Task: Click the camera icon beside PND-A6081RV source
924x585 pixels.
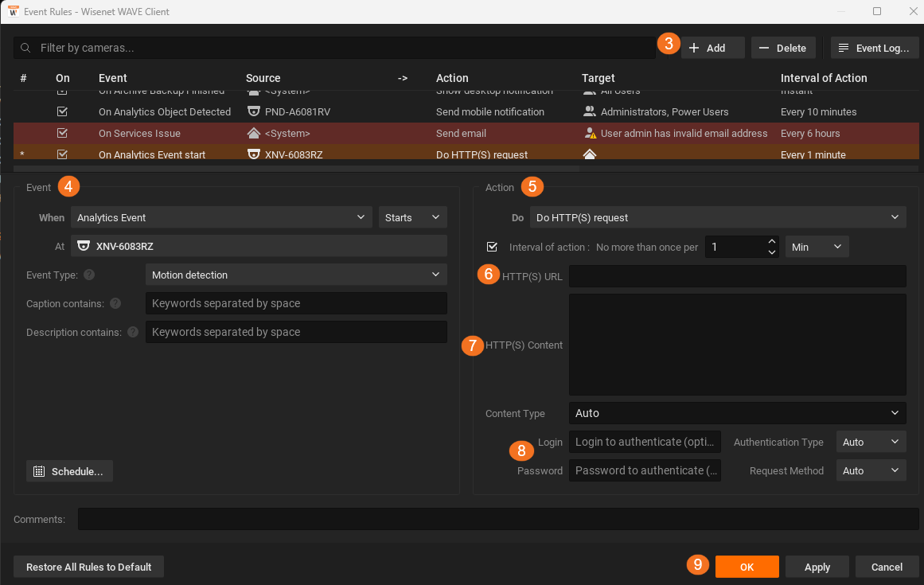Action: pos(253,111)
